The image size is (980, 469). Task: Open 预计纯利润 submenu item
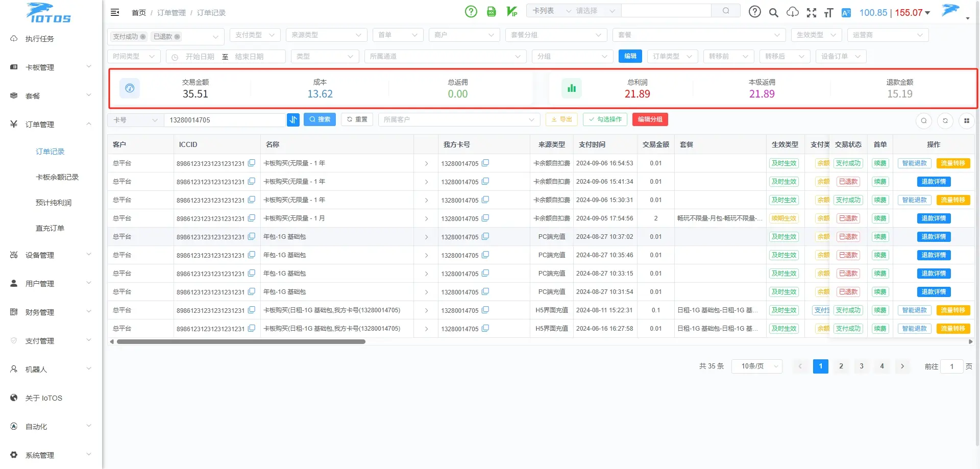(x=54, y=203)
